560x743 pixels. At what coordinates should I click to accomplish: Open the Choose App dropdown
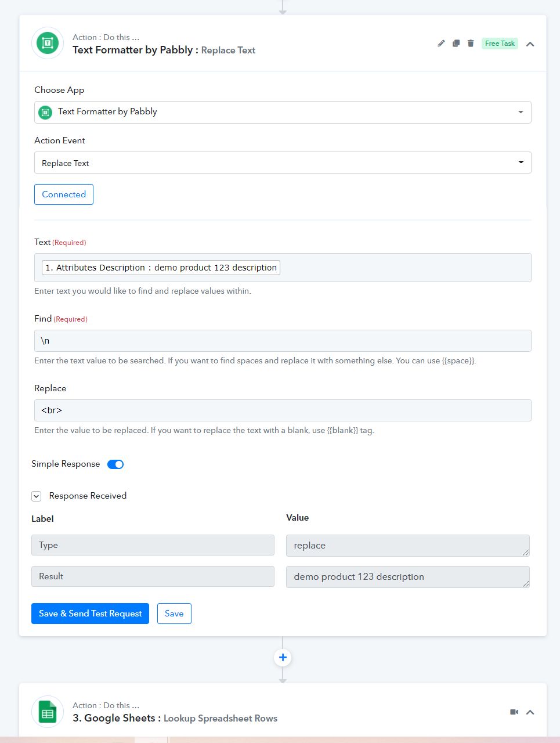coord(283,112)
